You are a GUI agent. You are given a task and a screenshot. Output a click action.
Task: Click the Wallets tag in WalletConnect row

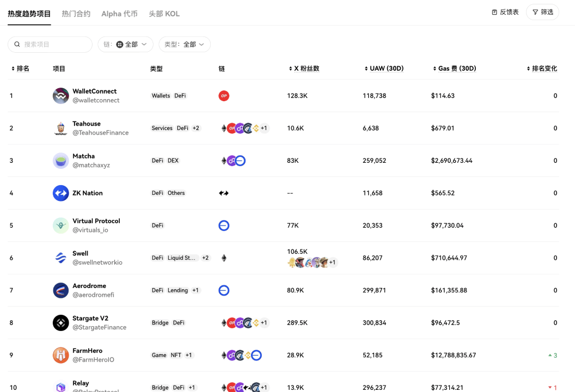coord(161,96)
